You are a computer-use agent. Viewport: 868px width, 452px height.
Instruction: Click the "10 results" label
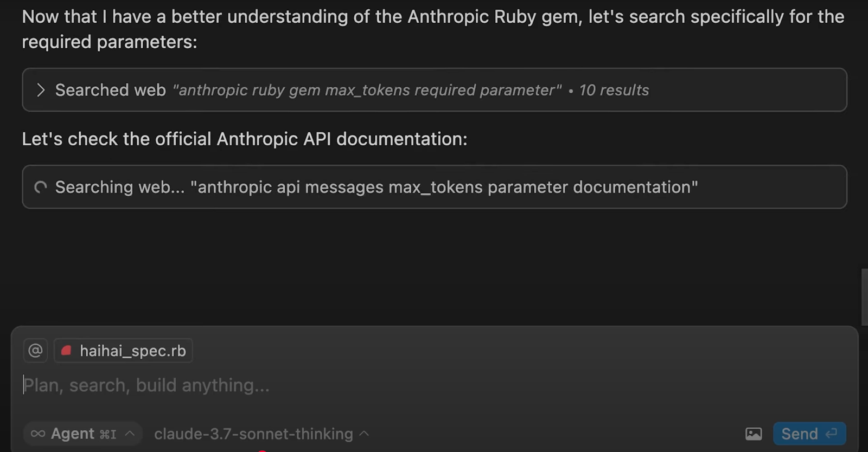[614, 90]
